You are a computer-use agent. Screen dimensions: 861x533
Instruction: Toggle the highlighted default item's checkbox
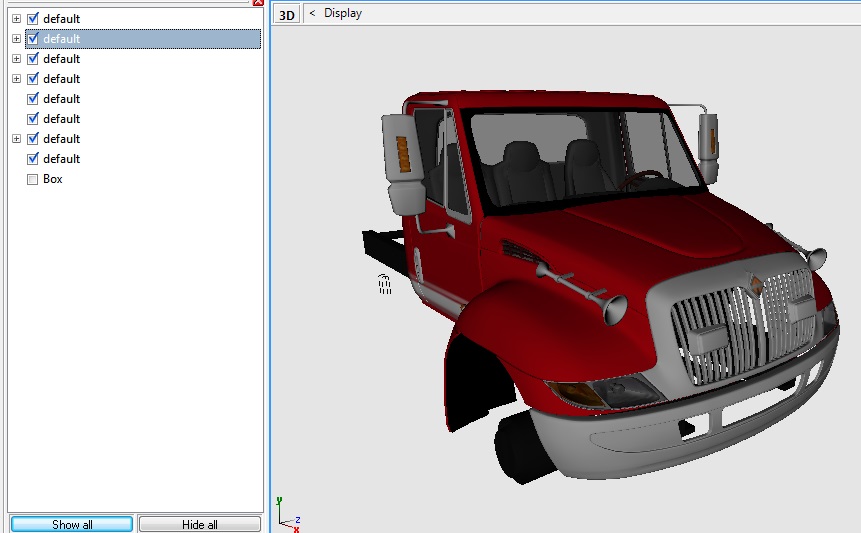(x=33, y=39)
